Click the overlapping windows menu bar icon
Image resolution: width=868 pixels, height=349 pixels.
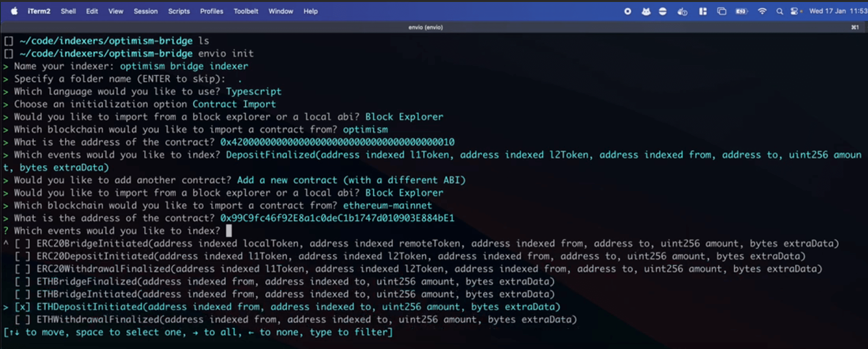[722, 11]
